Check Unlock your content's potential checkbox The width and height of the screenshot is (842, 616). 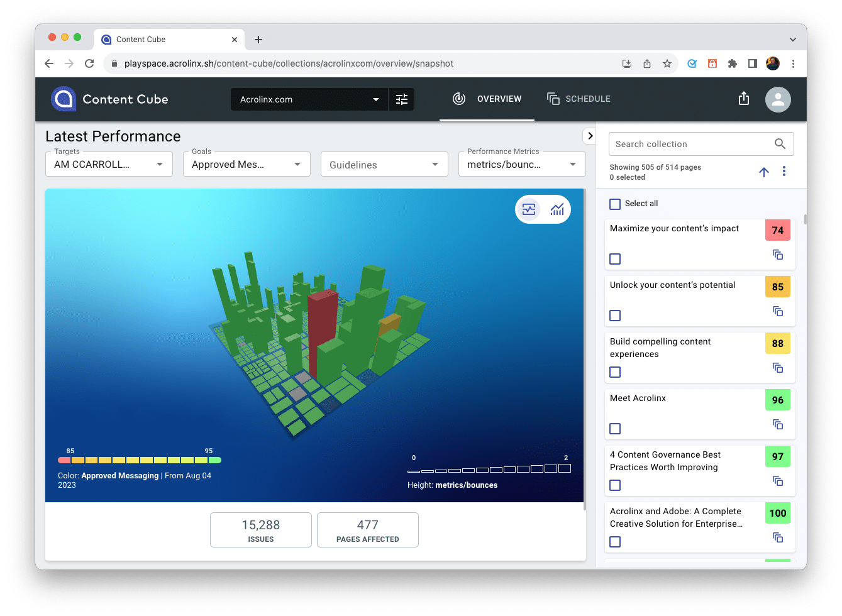(x=615, y=316)
